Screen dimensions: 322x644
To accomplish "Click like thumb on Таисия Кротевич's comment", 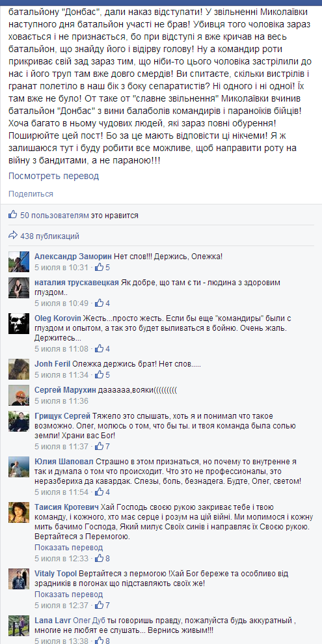I will [99, 558].
